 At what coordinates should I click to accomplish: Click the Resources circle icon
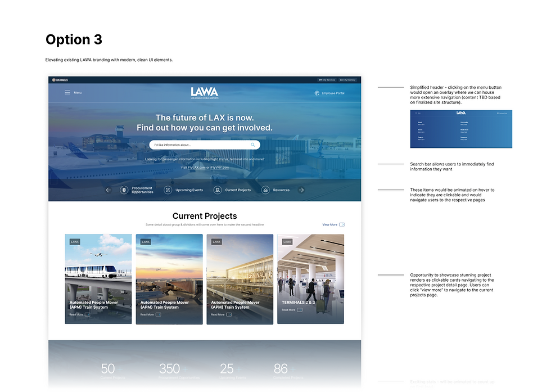click(x=265, y=190)
